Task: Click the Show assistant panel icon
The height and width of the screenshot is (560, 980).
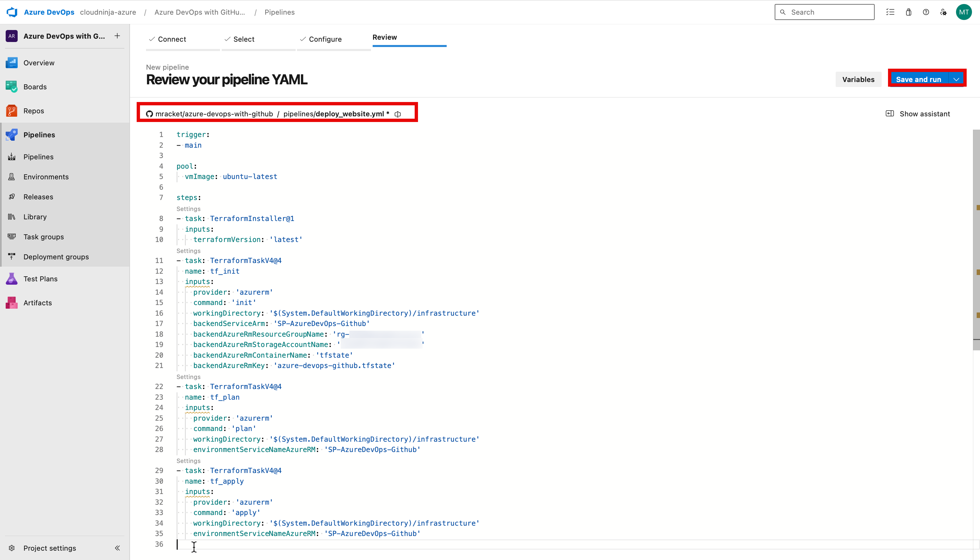Action: pos(890,113)
